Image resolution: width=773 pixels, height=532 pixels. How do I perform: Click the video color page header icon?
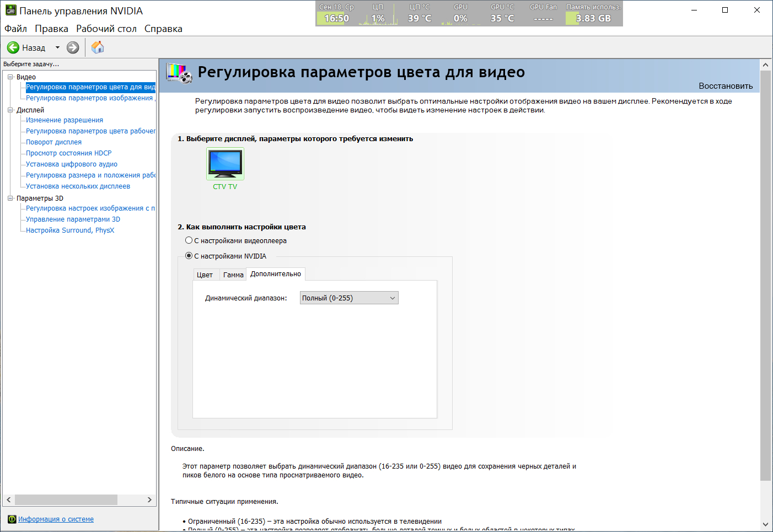pos(179,73)
